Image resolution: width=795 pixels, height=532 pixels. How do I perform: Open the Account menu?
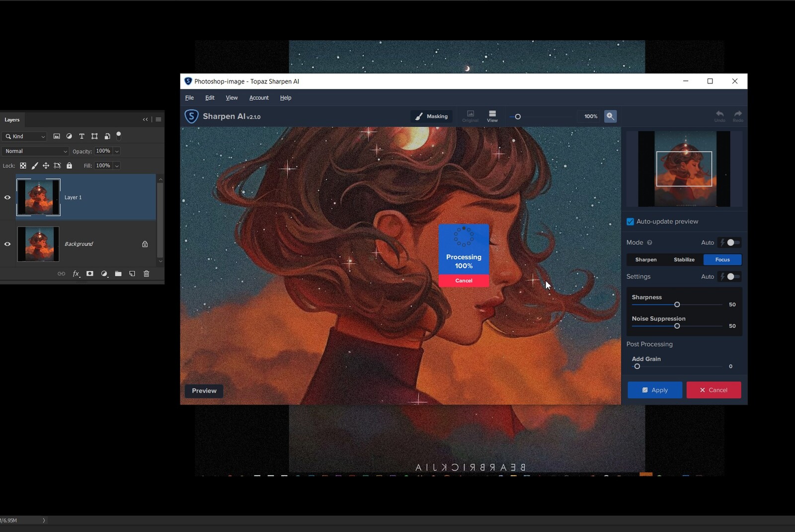coord(259,98)
